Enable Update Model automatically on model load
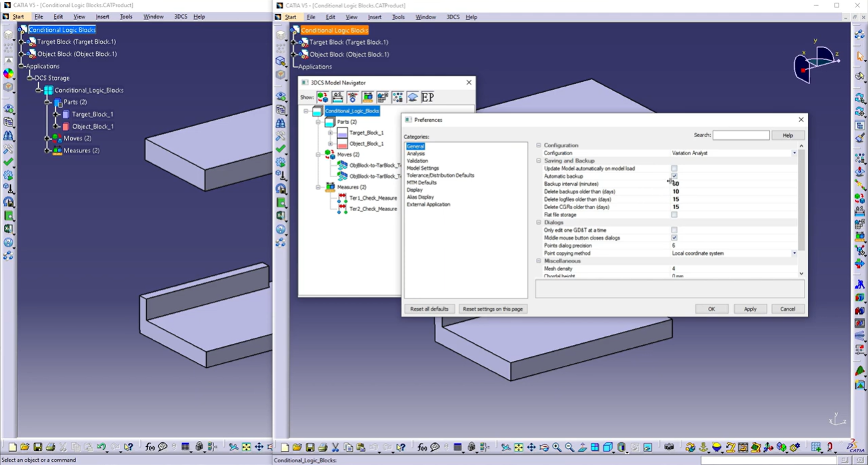The image size is (868, 465). [x=674, y=169]
